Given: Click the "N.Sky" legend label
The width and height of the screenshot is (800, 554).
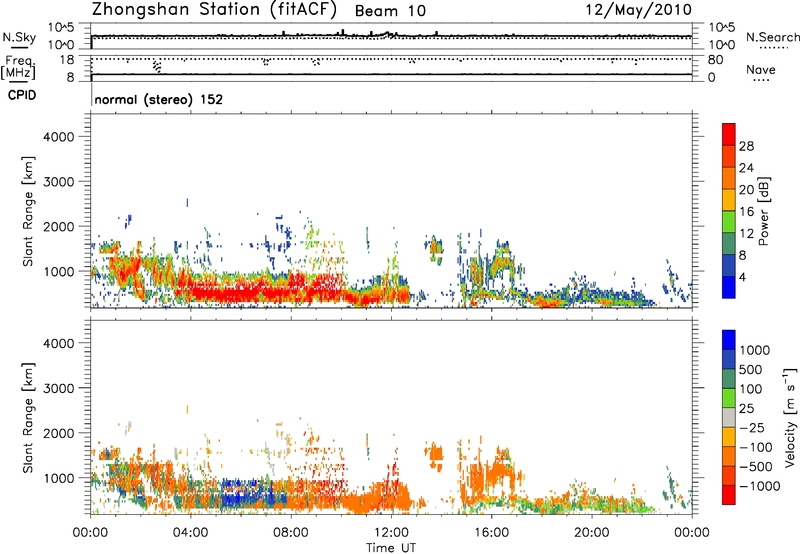Looking at the screenshot, I should [x=19, y=37].
